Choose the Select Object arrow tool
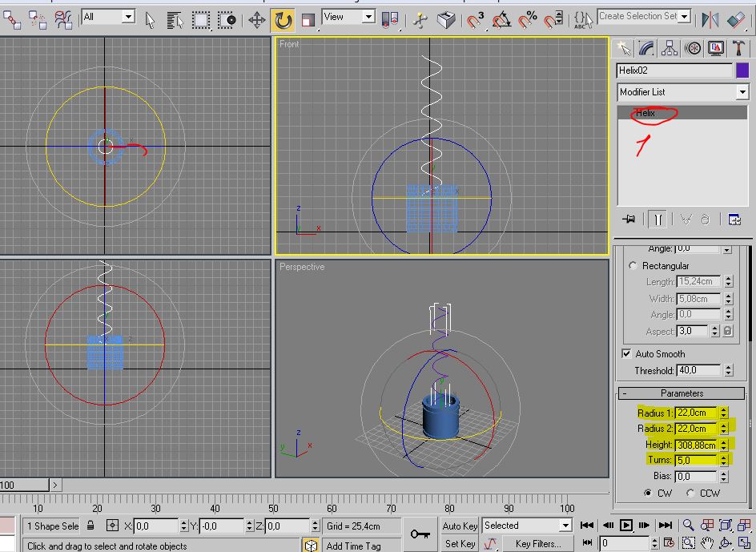Screen dimensions: 756x552 150,20
